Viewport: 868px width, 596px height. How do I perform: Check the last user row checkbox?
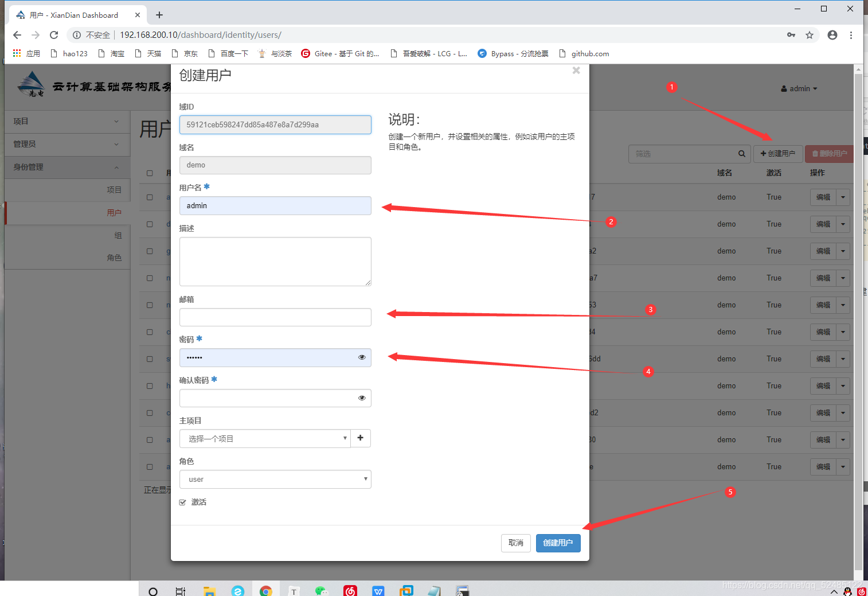150,467
